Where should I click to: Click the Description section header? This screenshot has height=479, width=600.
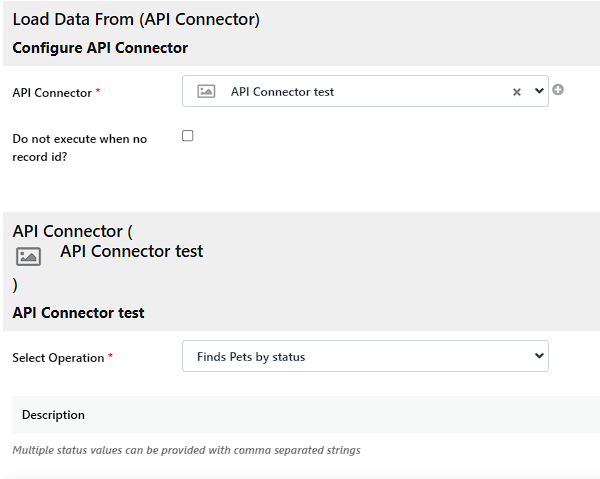(54, 415)
